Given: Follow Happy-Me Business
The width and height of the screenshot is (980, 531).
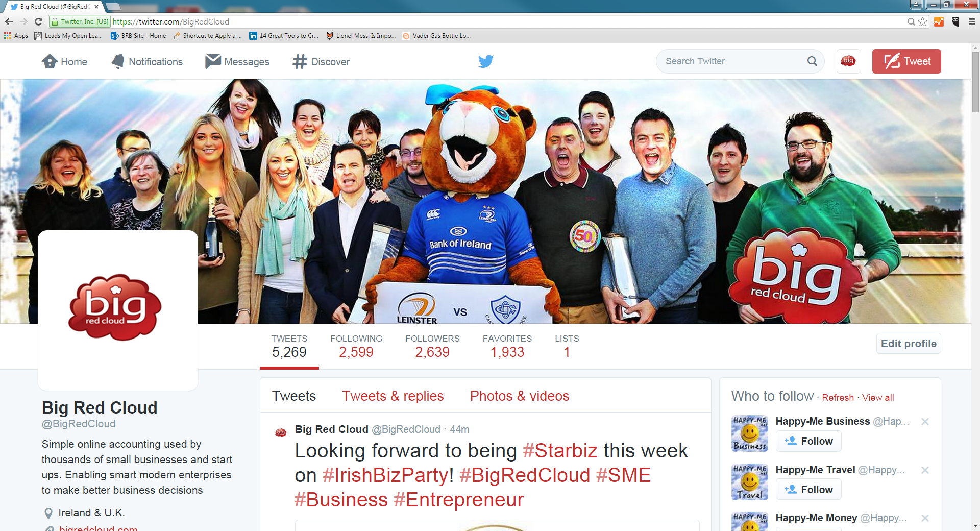Looking at the screenshot, I should coord(808,441).
